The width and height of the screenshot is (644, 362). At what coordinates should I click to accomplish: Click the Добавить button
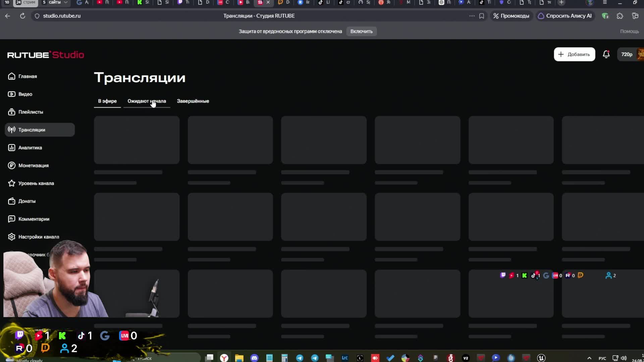(x=574, y=54)
